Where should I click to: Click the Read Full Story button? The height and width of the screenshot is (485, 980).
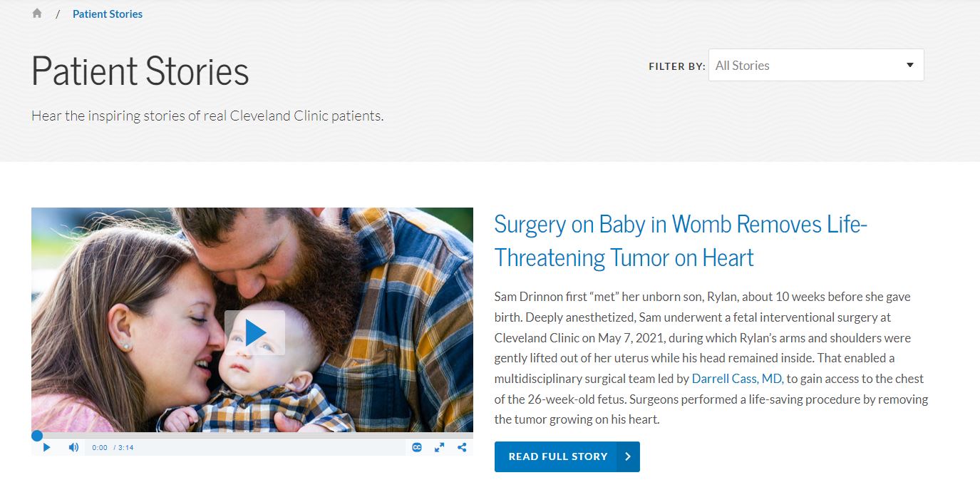pyautogui.click(x=567, y=456)
